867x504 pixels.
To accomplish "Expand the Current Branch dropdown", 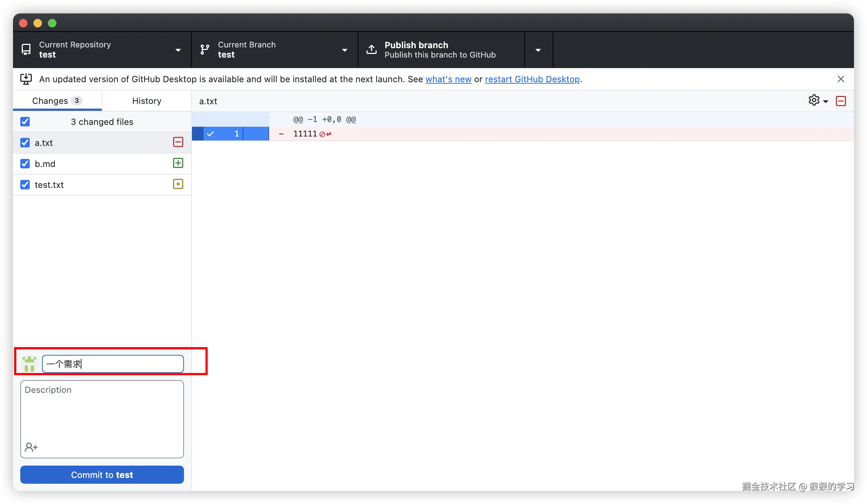I will (x=274, y=50).
